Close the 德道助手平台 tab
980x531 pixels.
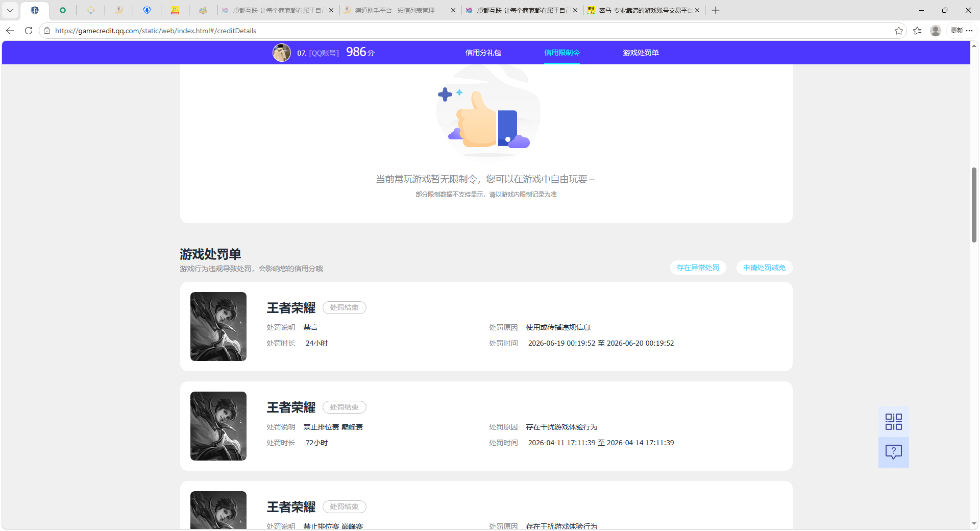point(453,10)
